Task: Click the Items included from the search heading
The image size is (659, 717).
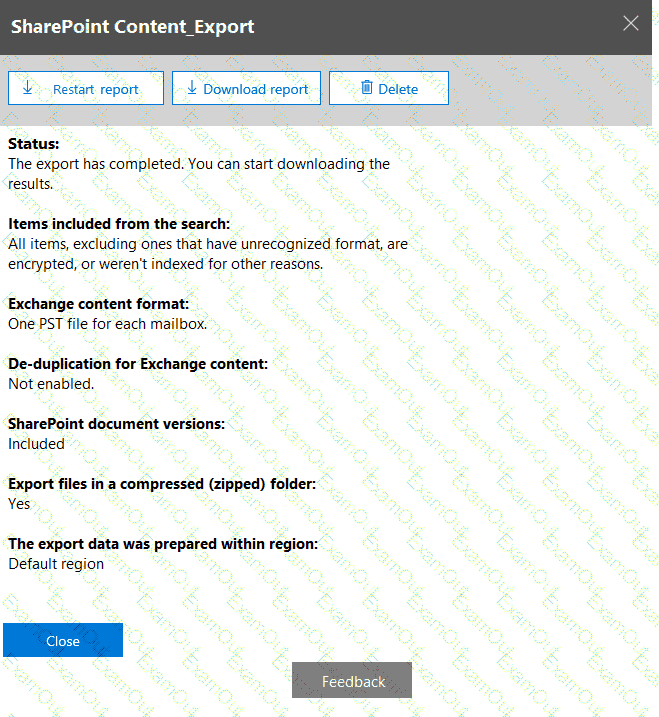Action: click(x=119, y=223)
